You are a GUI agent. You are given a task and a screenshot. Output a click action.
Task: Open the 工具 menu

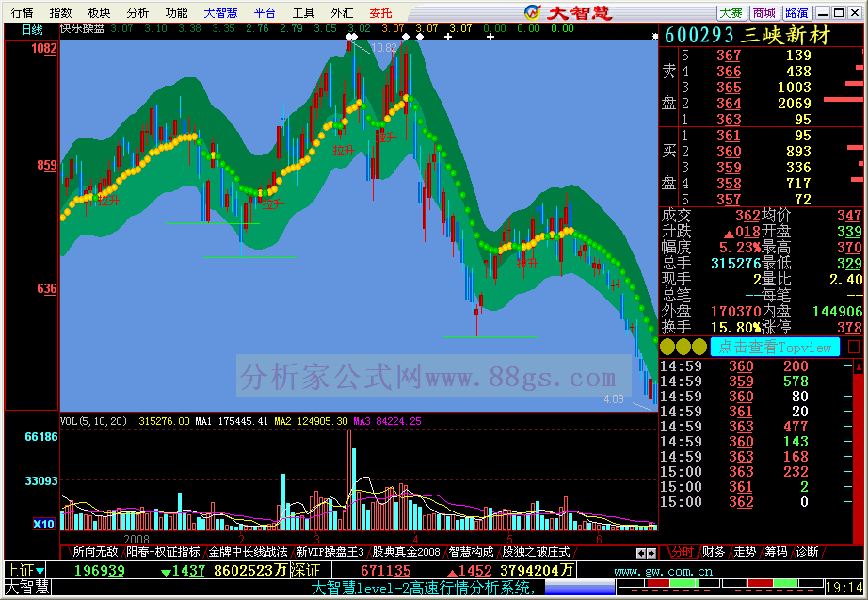click(x=303, y=12)
